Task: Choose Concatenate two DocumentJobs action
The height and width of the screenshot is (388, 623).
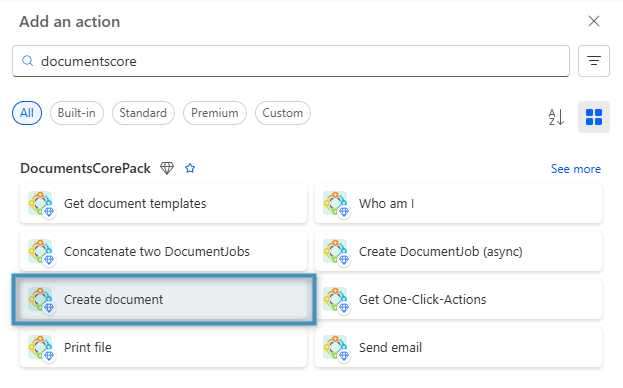Action: 163,251
